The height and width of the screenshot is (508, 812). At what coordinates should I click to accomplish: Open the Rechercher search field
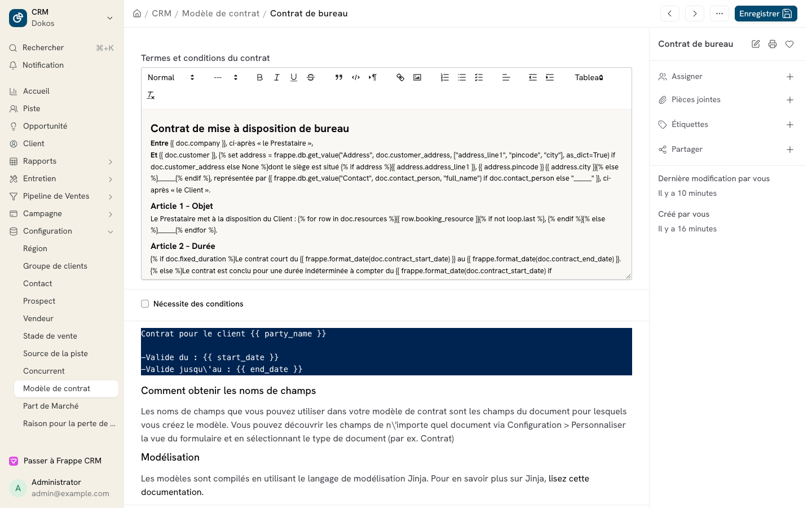click(x=62, y=48)
